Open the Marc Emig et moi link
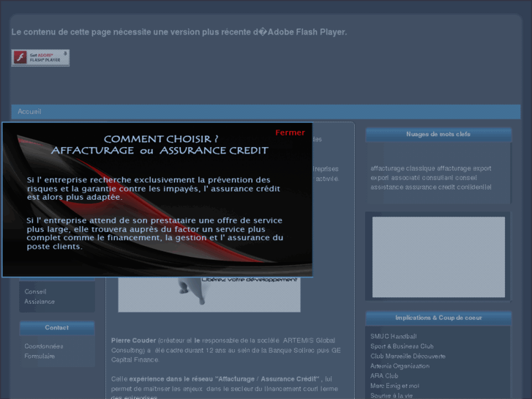532x399 pixels. tap(394, 386)
